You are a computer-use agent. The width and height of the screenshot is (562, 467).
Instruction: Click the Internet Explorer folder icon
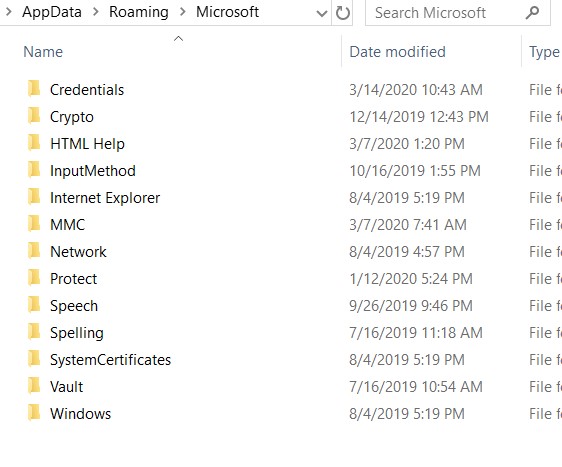click(x=34, y=197)
